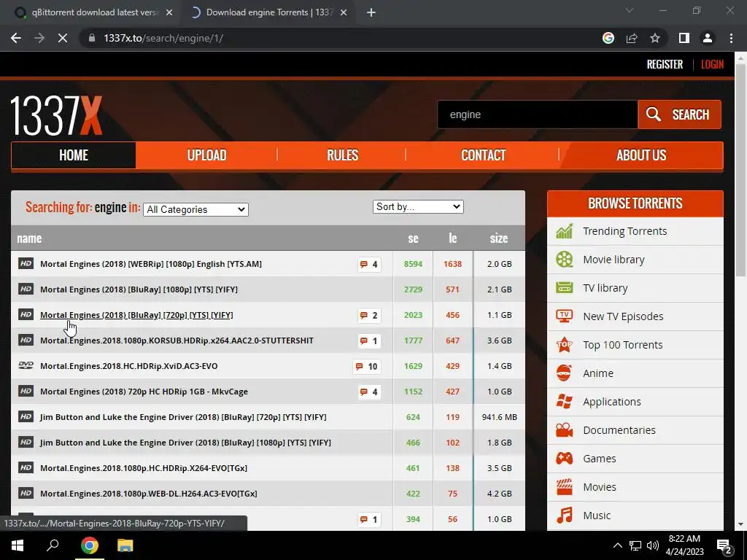The width and height of the screenshot is (747, 560).
Task: Click the TV library icon
Action: click(x=564, y=288)
